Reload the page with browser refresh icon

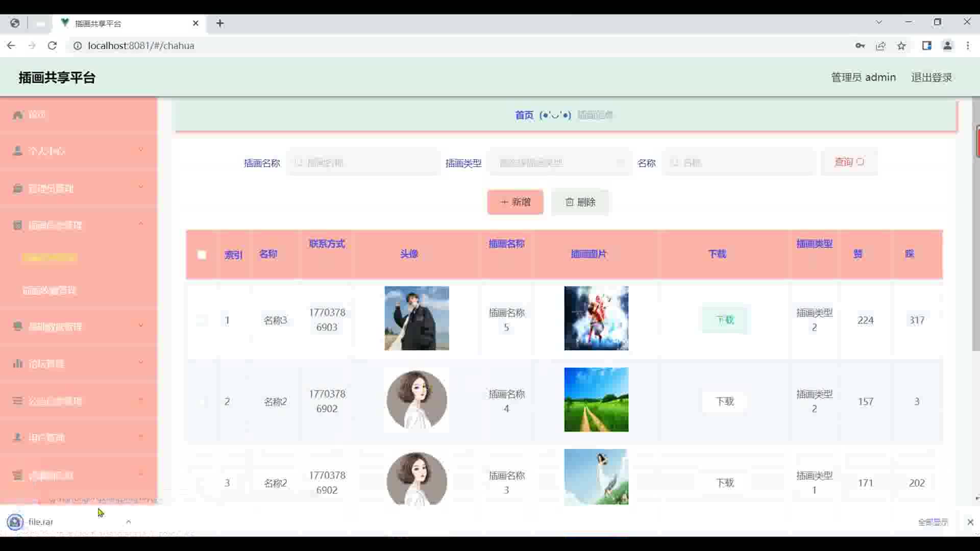click(52, 46)
